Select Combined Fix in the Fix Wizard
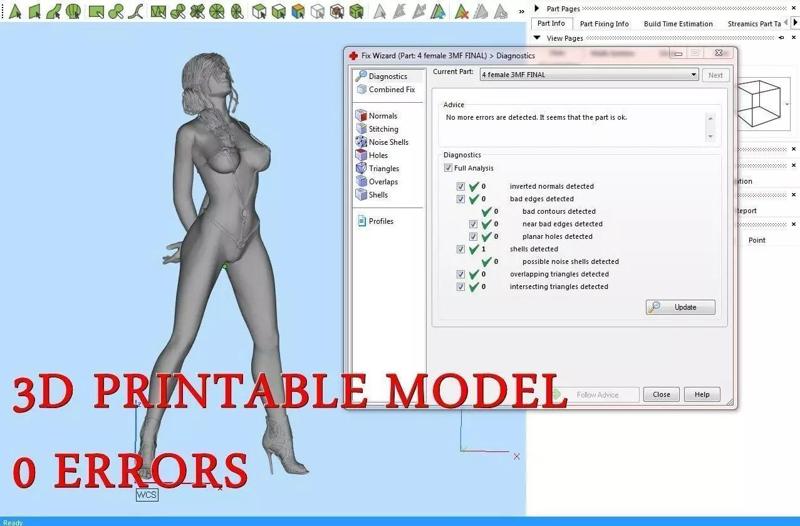The width and height of the screenshot is (800, 526). (386, 89)
